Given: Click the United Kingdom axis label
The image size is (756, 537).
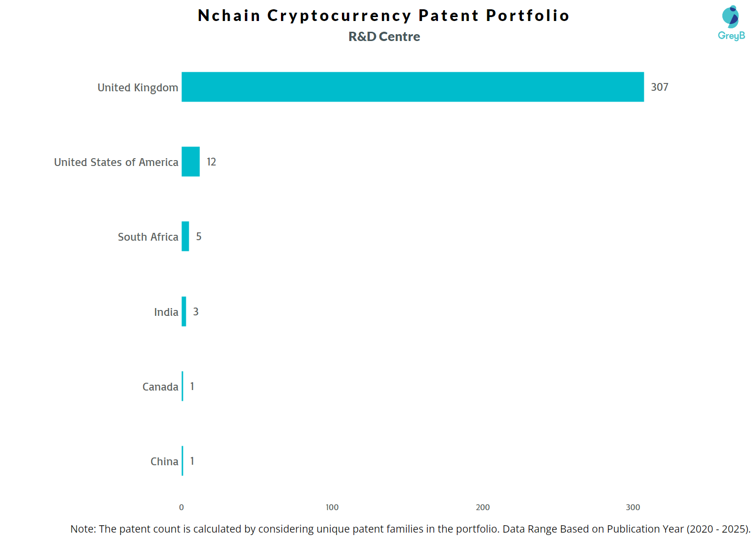Looking at the screenshot, I should [138, 87].
